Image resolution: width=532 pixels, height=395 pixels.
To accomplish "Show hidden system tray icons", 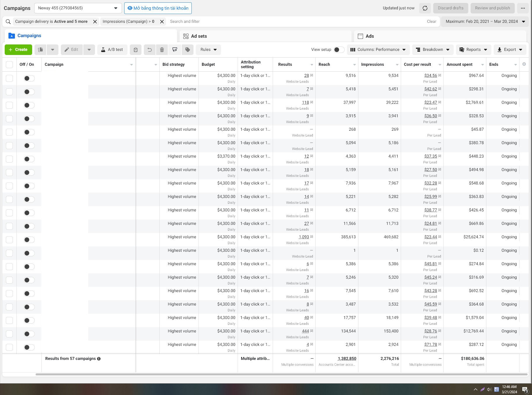I will pos(475,389).
